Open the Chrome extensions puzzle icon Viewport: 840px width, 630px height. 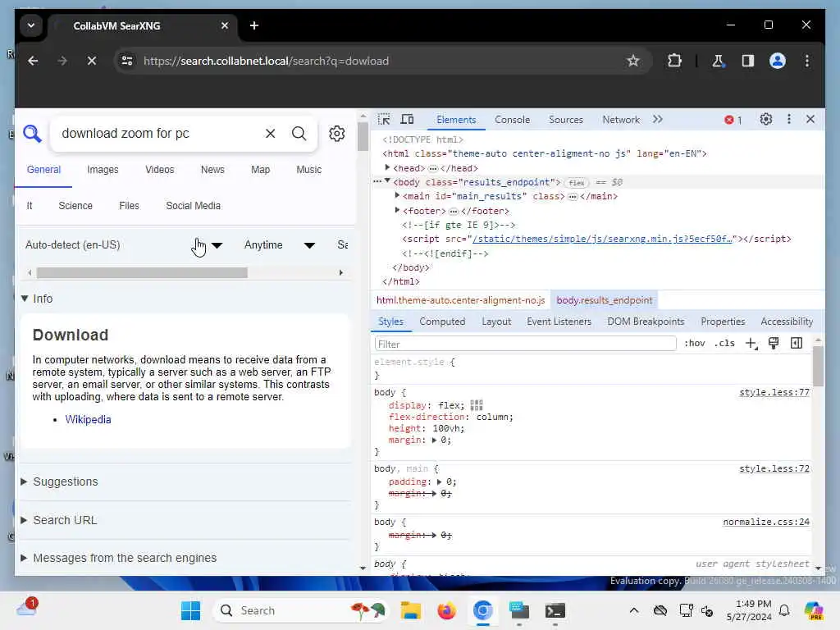(x=674, y=61)
